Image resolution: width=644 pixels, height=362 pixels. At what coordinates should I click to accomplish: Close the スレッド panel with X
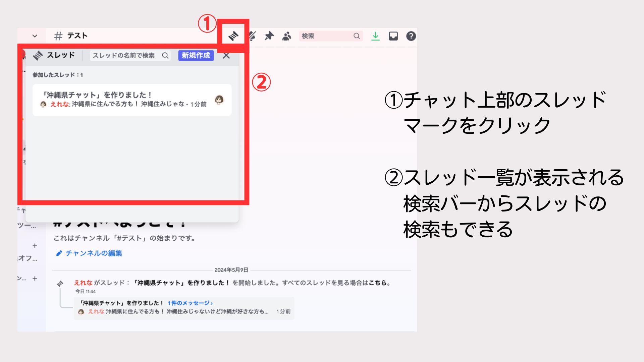pyautogui.click(x=226, y=56)
